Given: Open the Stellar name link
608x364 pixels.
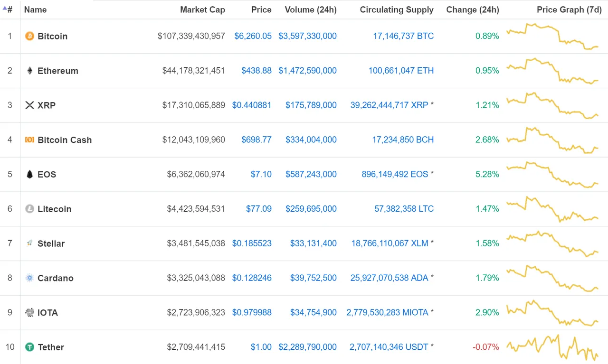Looking at the screenshot, I should [x=51, y=244].
